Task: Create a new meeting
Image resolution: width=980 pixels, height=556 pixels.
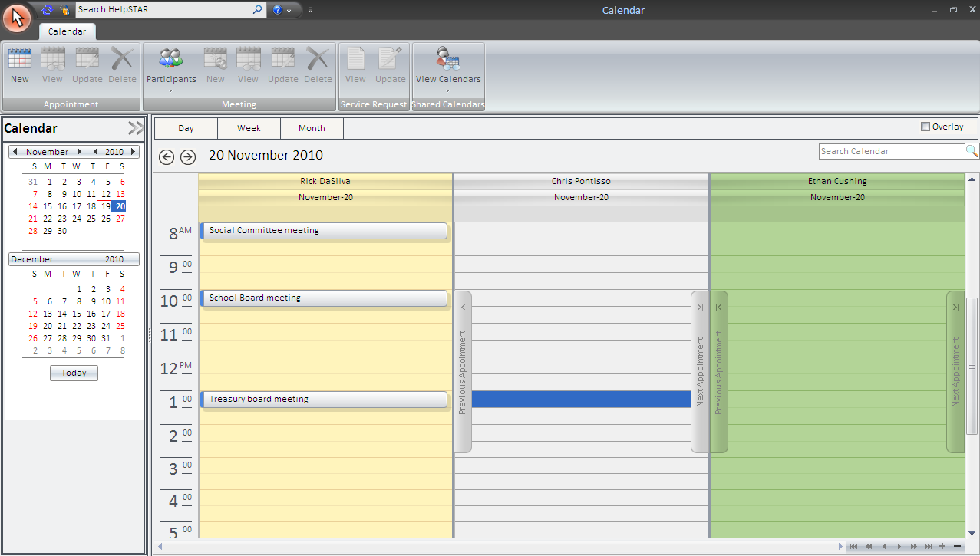Action: click(x=215, y=65)
